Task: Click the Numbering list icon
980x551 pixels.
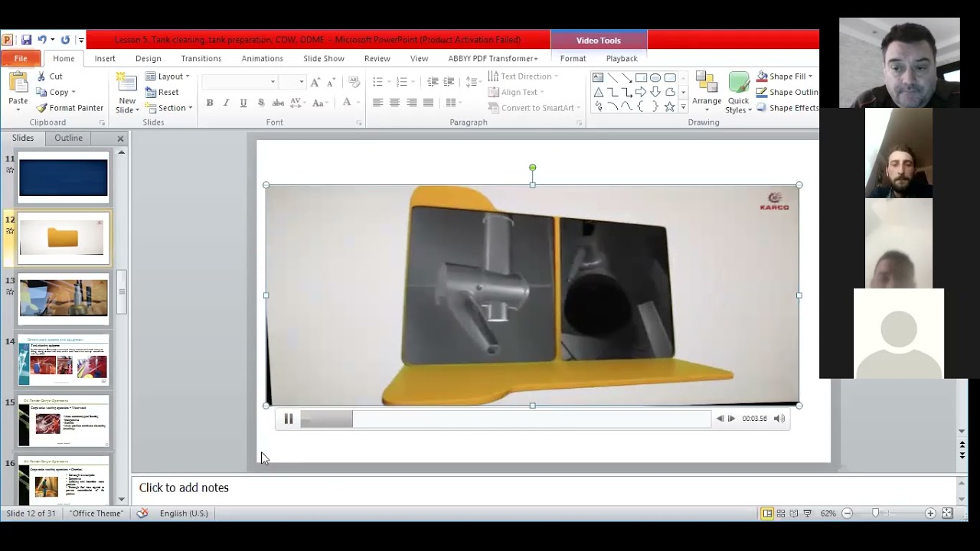Action: (402, 82)
